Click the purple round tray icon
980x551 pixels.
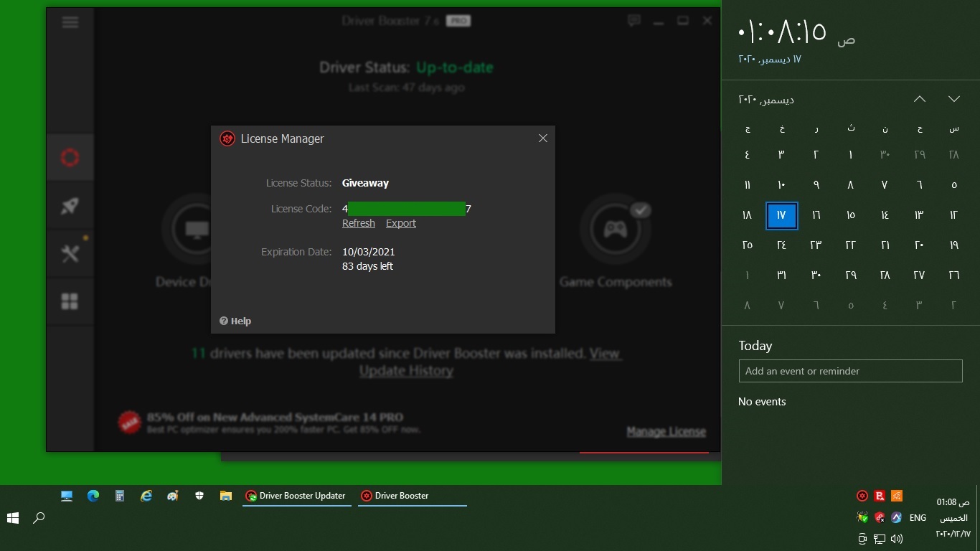tap(896, 517)
